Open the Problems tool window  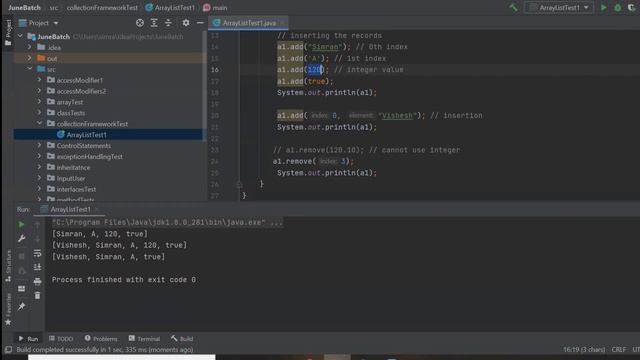[101, 338]
